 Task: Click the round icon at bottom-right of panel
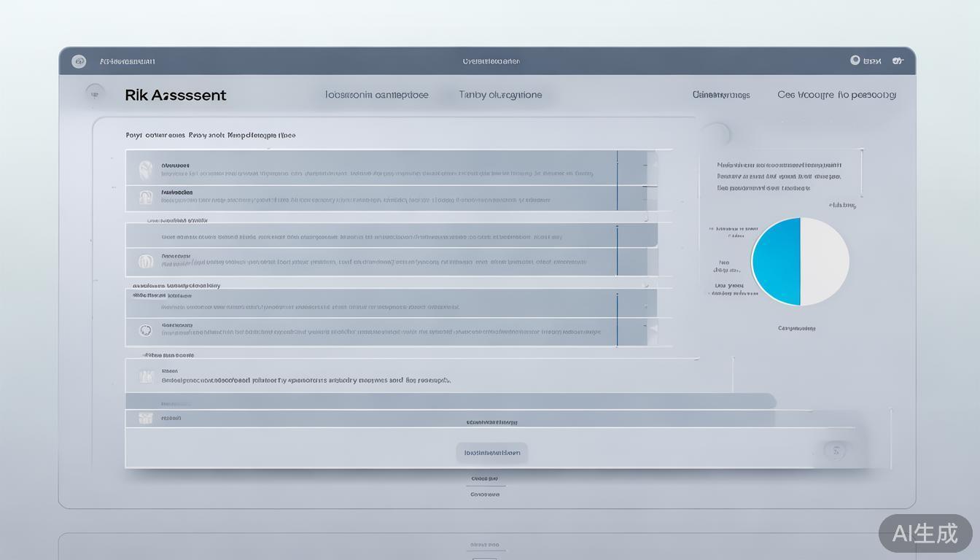(x=836, y=450)
